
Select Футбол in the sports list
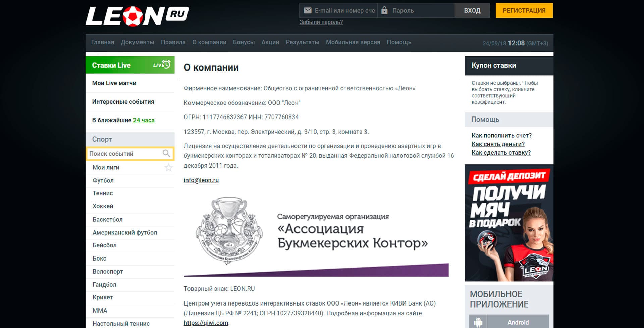[x=130, y=180]
